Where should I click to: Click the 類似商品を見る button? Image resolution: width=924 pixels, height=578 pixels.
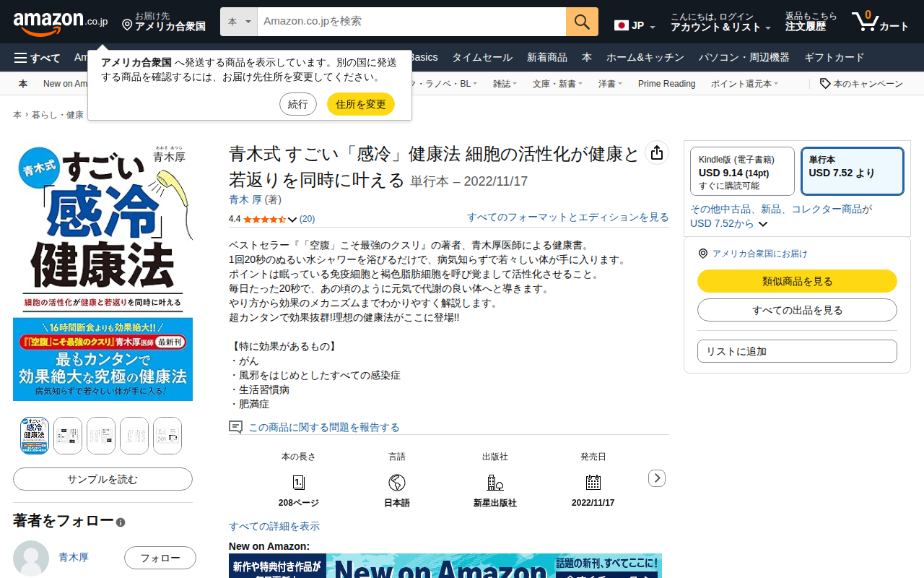coord(797,281)
